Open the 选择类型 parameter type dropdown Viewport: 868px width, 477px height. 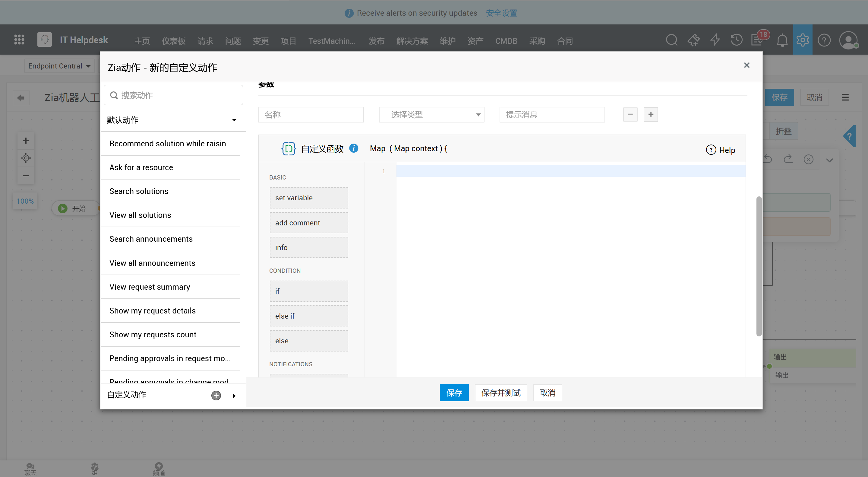(431, 115)
